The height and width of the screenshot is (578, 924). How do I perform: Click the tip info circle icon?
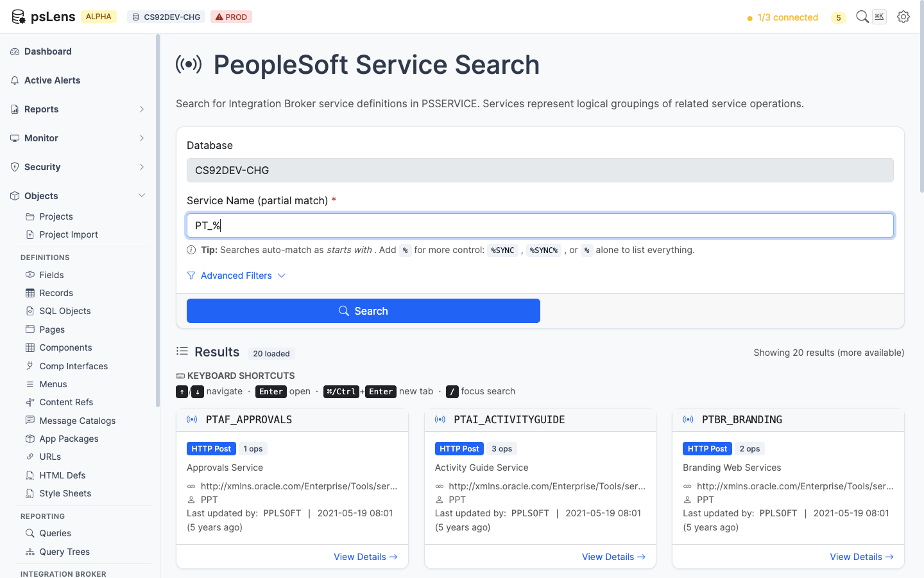pos(191,250)
